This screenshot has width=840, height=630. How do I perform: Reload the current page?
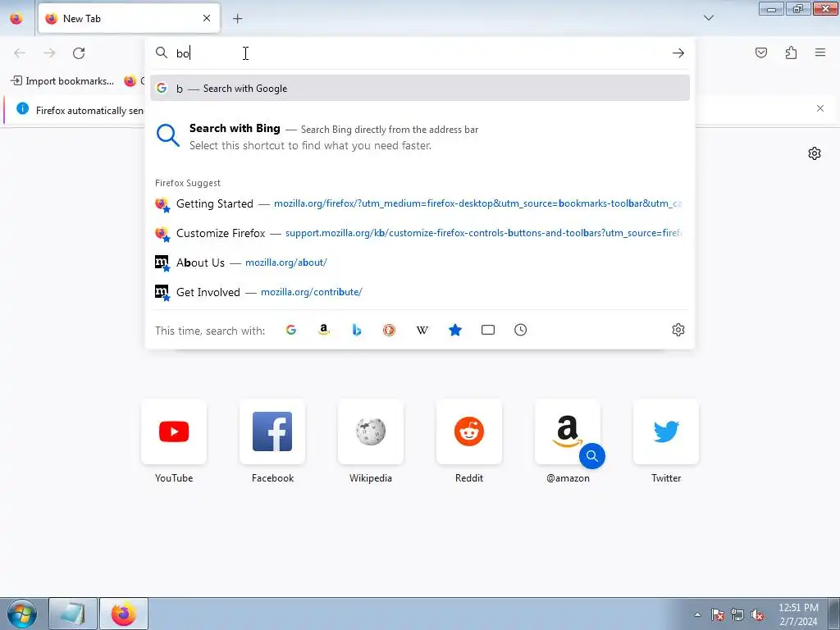tap(79, 53)
